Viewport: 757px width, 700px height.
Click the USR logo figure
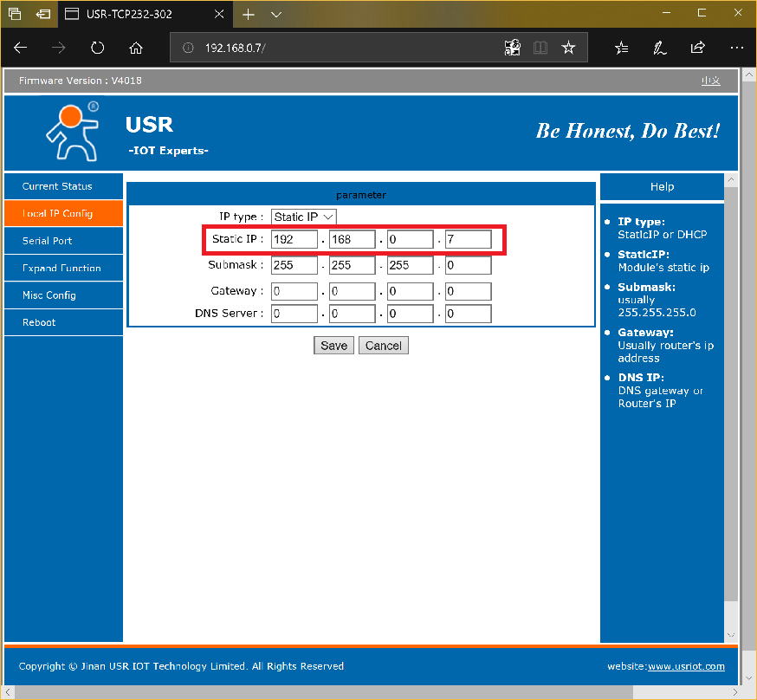pos(73,131)
